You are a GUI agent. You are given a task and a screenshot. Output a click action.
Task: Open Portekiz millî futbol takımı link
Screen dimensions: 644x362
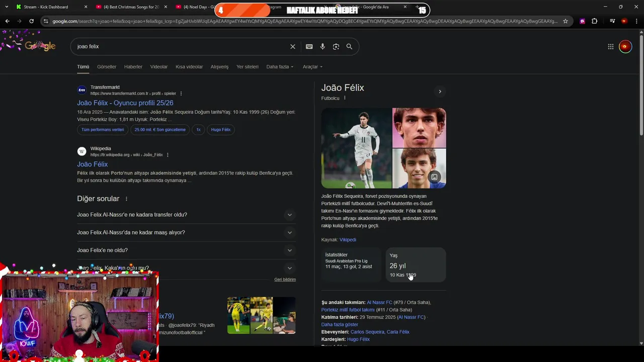coord(348,310)
